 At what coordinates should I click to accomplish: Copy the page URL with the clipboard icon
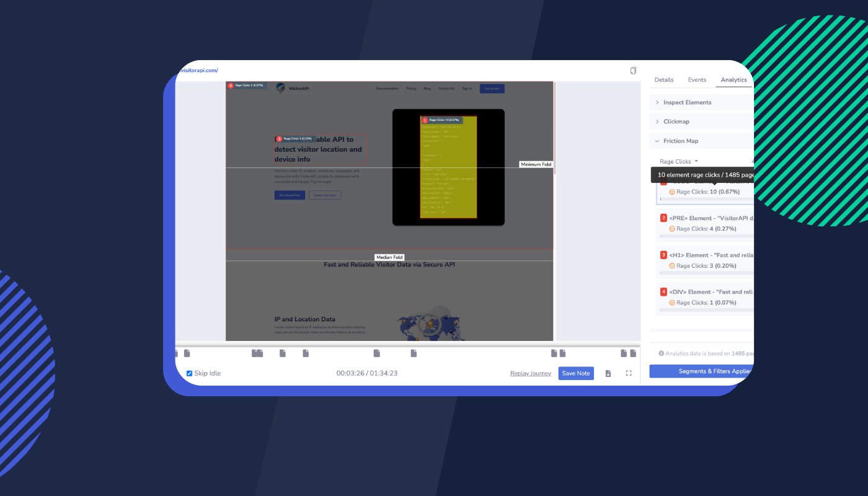633,71
